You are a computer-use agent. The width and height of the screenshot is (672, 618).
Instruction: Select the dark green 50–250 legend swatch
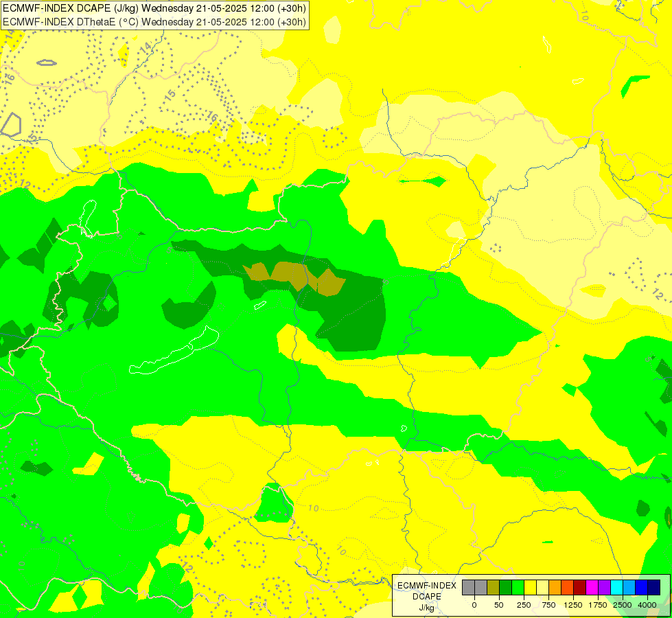[x=506, y=587]
